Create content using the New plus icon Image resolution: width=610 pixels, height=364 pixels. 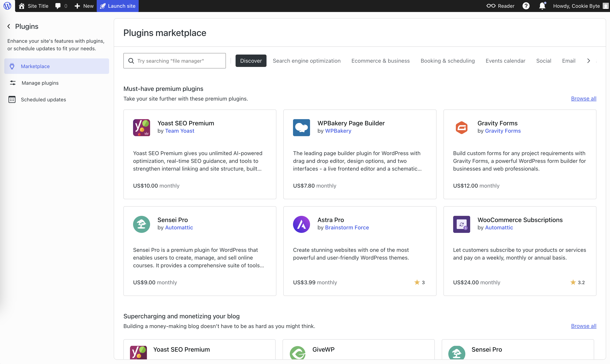click(78, 6)
